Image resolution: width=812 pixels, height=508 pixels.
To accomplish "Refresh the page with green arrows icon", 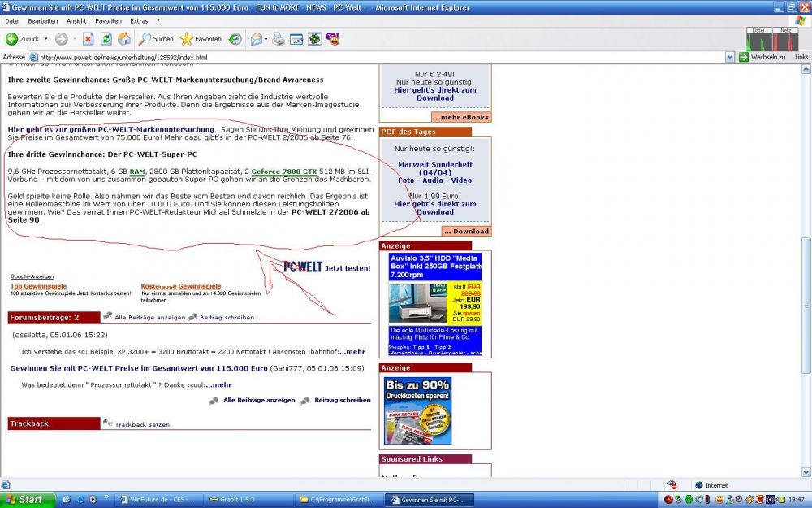I will (x=106, y=39).
